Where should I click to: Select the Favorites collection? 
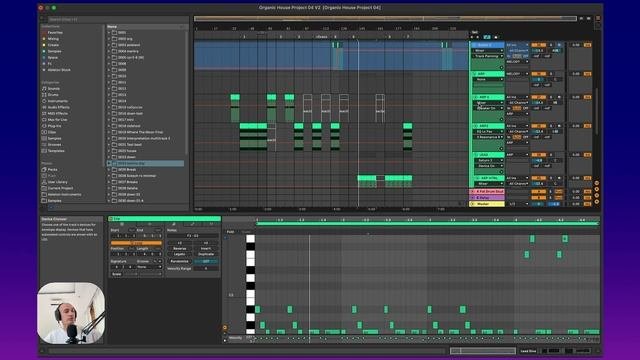click(x=55, y=33)
